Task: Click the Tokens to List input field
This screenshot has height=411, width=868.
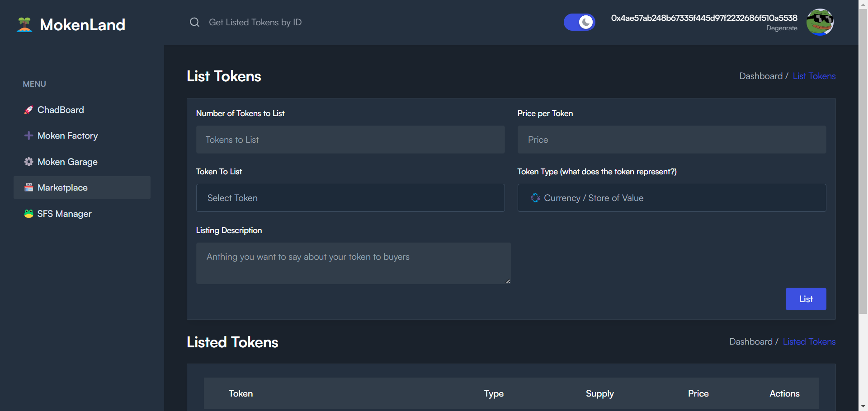Action: click(x=350, y=140)
